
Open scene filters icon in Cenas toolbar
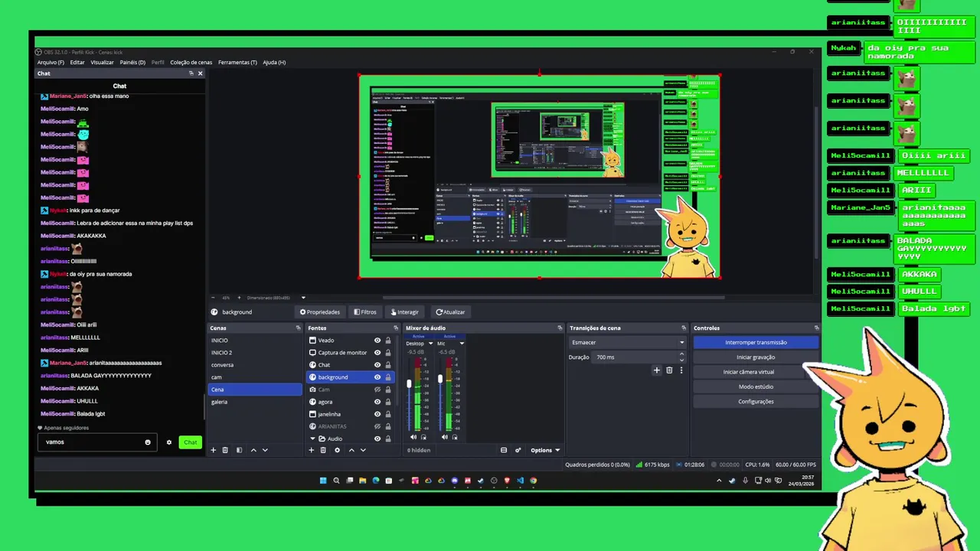point(239,450)
